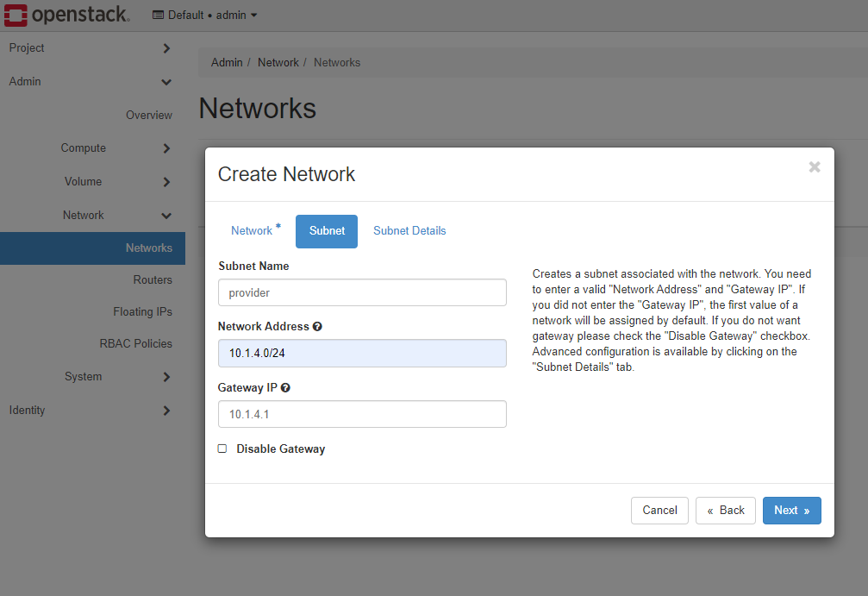This screenshot has height=596, width=868.
Task: Click the Networks page heading
Action: pyautogui.click(x=258, y=108)
